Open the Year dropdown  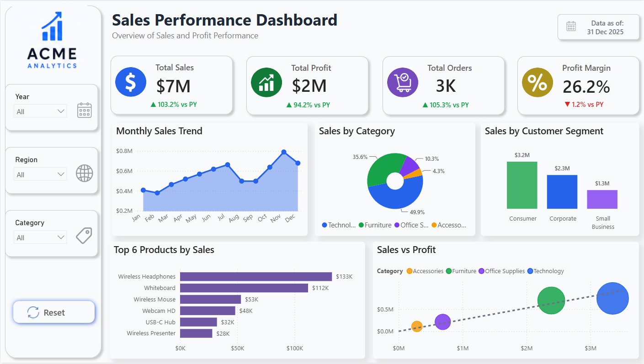click(41, 111)
